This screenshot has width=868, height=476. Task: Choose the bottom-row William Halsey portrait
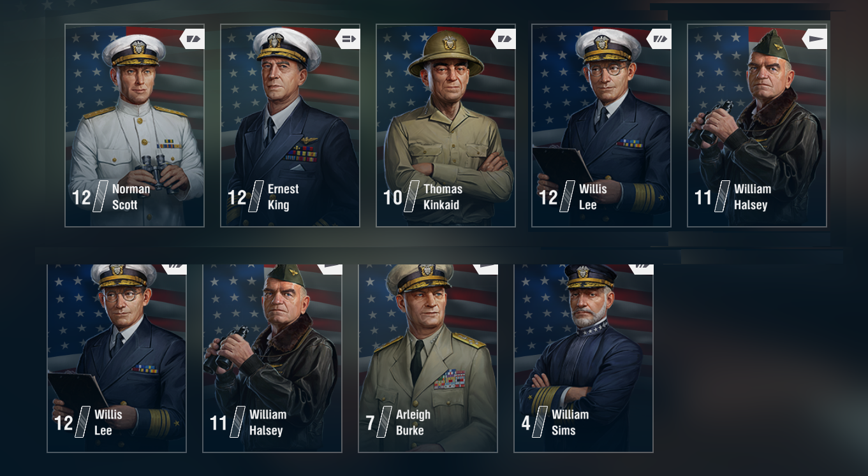(272, 358)
